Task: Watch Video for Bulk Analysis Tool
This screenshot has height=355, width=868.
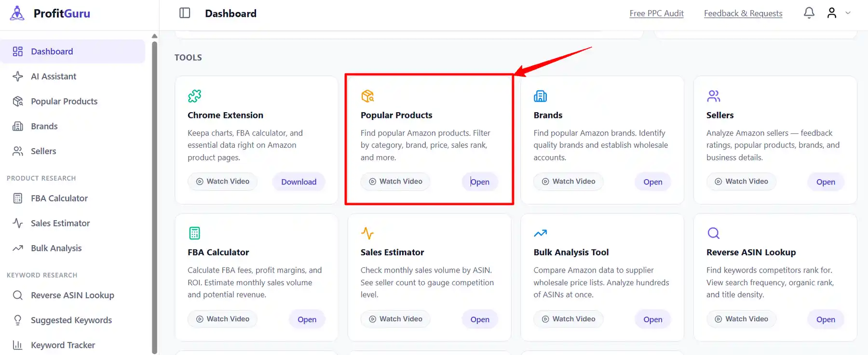Action: point(569,319)
